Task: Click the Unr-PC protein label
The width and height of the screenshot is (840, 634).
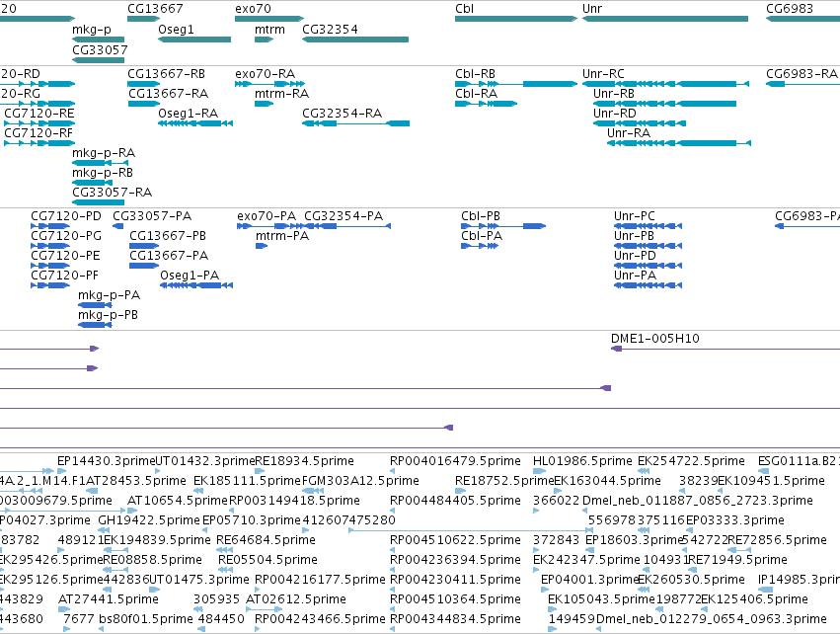Action: [635, 216]
